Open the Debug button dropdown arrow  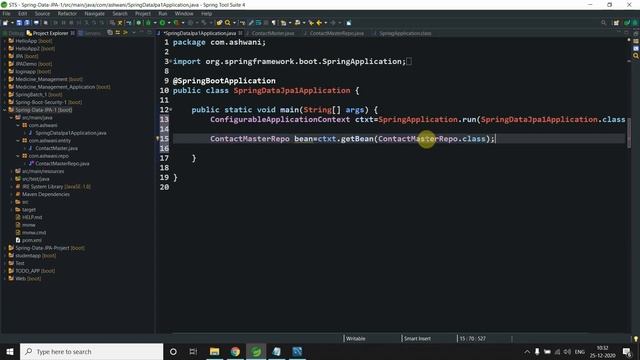pos(155,23)
